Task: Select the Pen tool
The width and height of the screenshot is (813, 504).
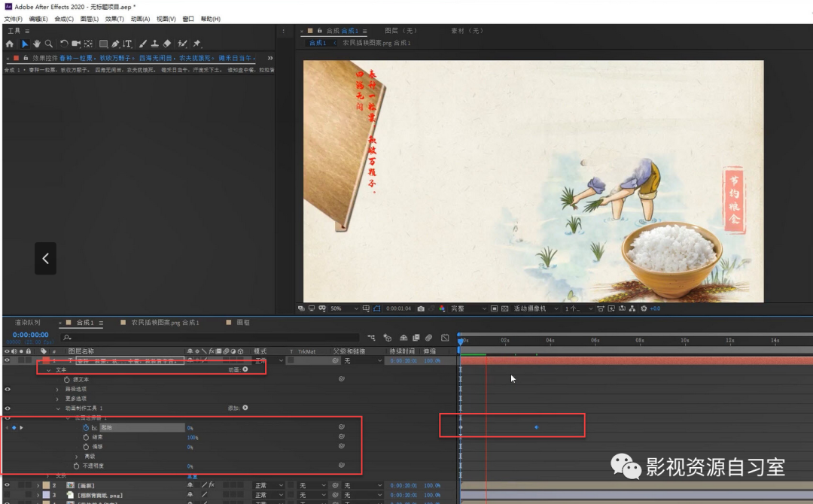Action: pos(116,44)
